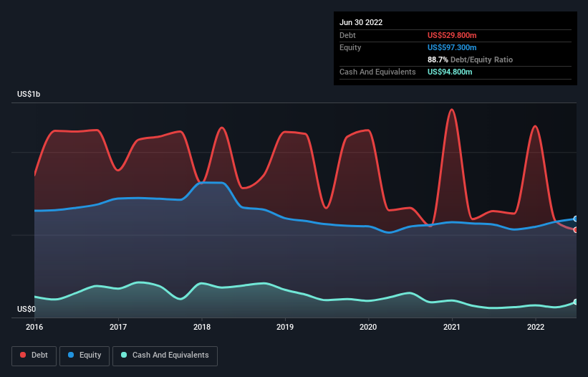Click the teal Cash endpoint marker
The width and height of the screenshot is (588, 377).
point(576,302)
